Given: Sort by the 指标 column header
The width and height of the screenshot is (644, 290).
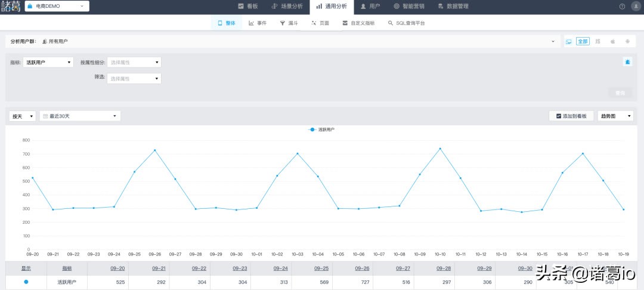Looking at the screenshot, I should pos(67,269).
